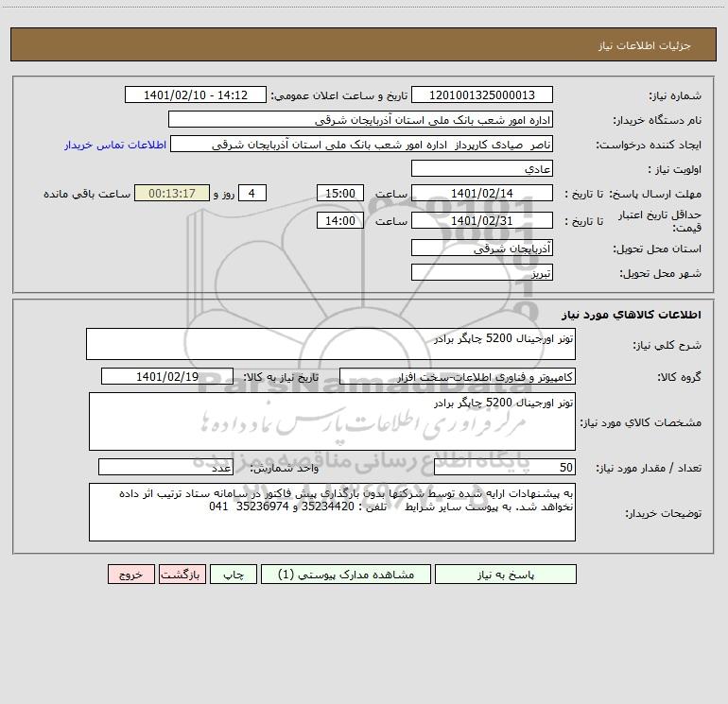
Task: Click the خروج exit button
Action: [130, 574]
